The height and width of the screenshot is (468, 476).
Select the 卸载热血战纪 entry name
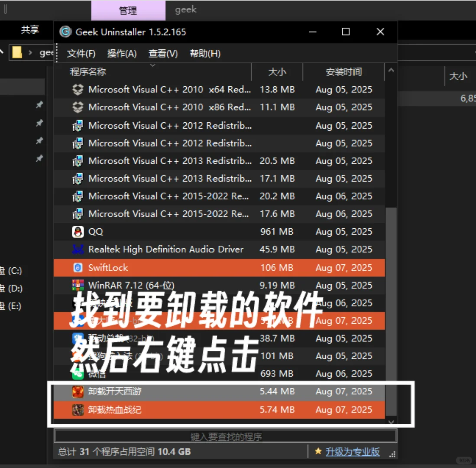point(115,410)
